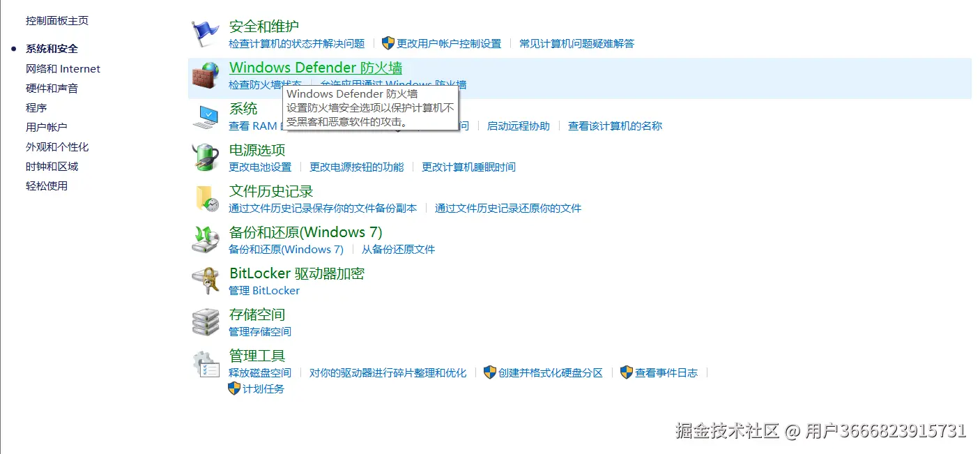The image size is (980, 454).
Task: Click the blue flag icon for 安全和维护
Action: [206, 34]
